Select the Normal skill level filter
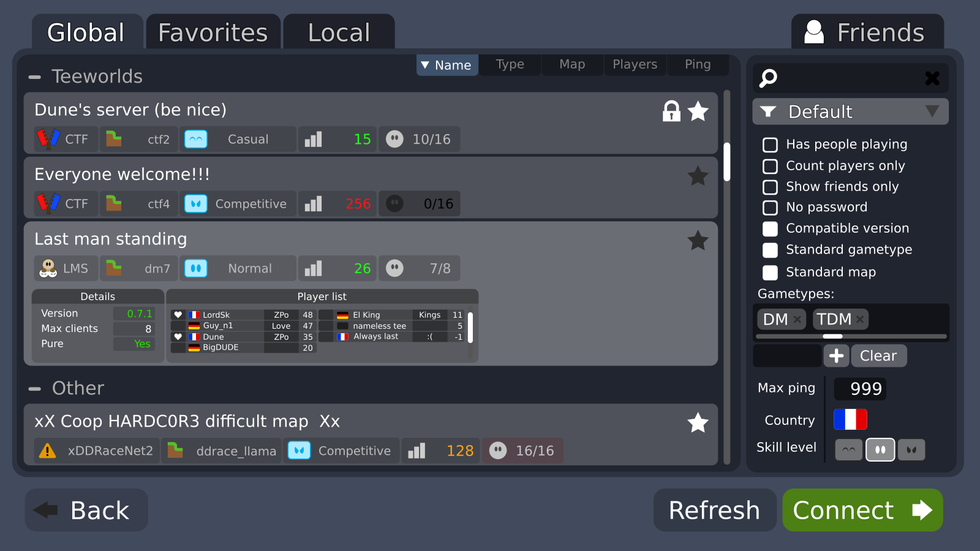The height and width of the screenshot is (551, 980). pos(880,450)
